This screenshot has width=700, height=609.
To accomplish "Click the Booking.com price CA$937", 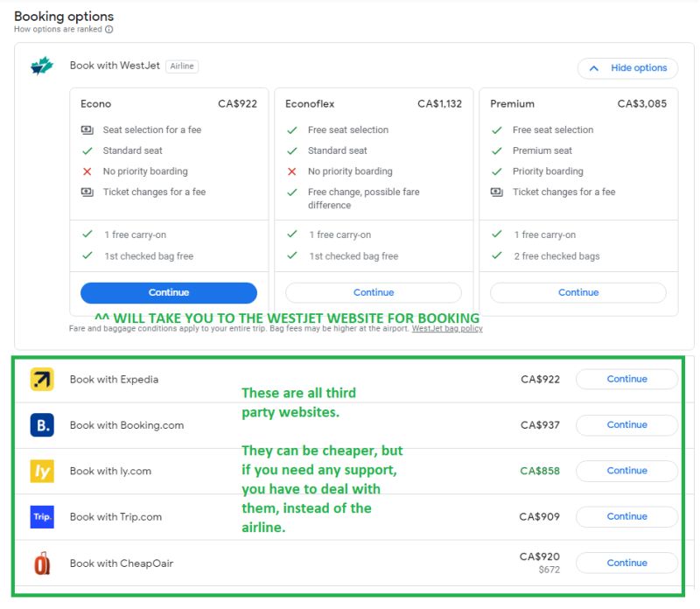I will coord(540,425).
